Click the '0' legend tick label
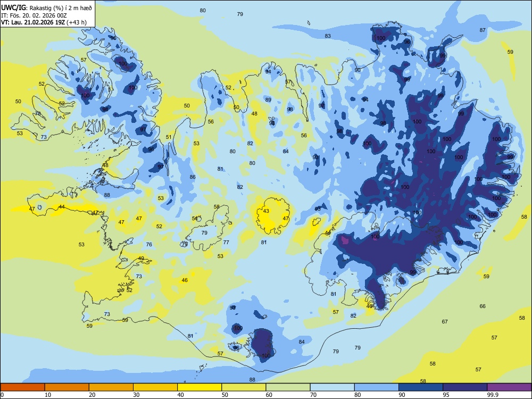Image resolution: width=532 pixels, height=399 pixels. click(x=2, y=395)
